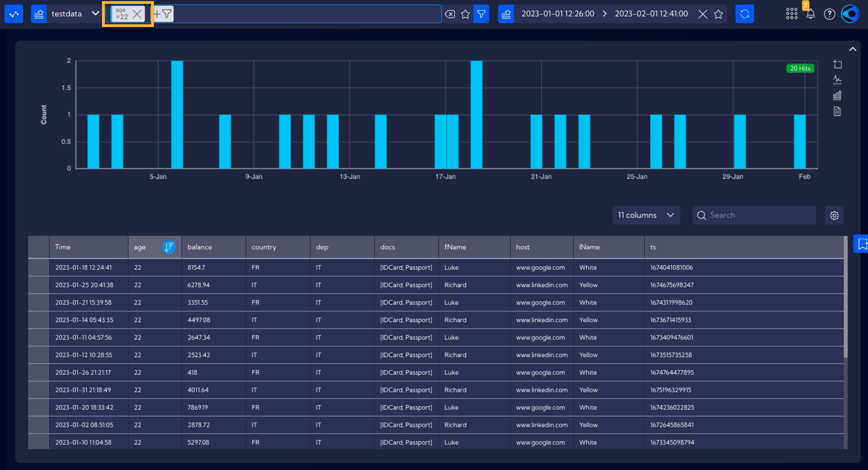Select ts value 1674311998620
This screenshot has height=470, width=868.
tap(671, 303)
